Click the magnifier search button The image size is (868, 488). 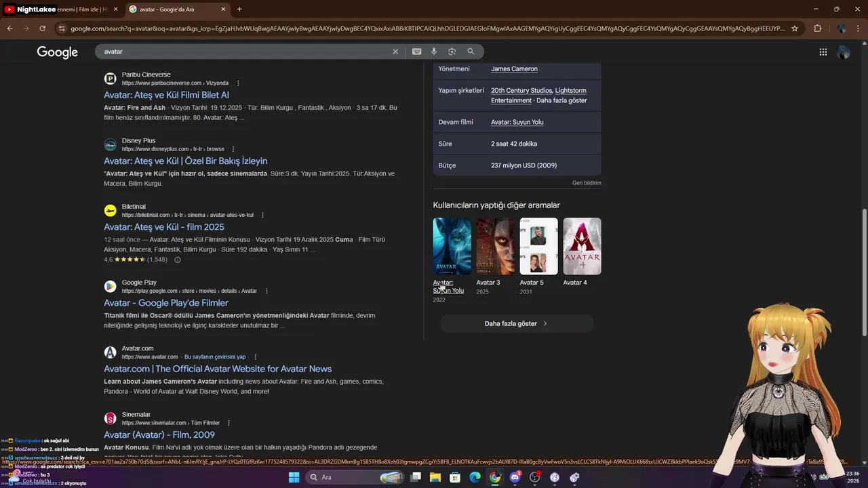pyautogui.click(x=471, y=52)
